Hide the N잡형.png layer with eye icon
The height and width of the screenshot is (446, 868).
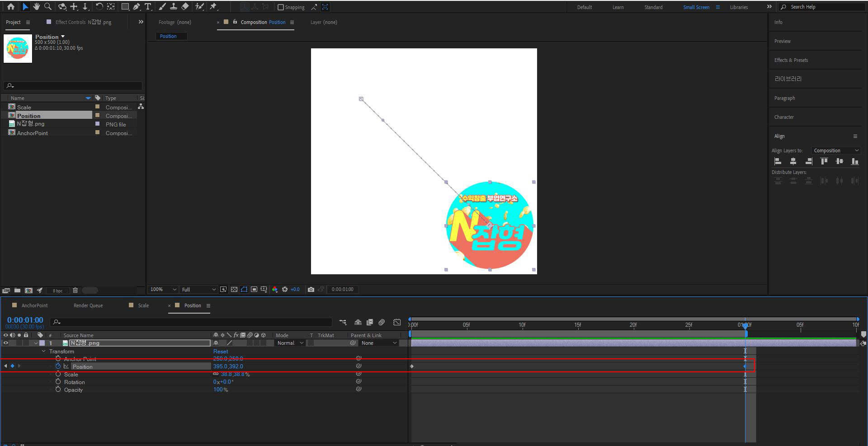pos(6,343)
